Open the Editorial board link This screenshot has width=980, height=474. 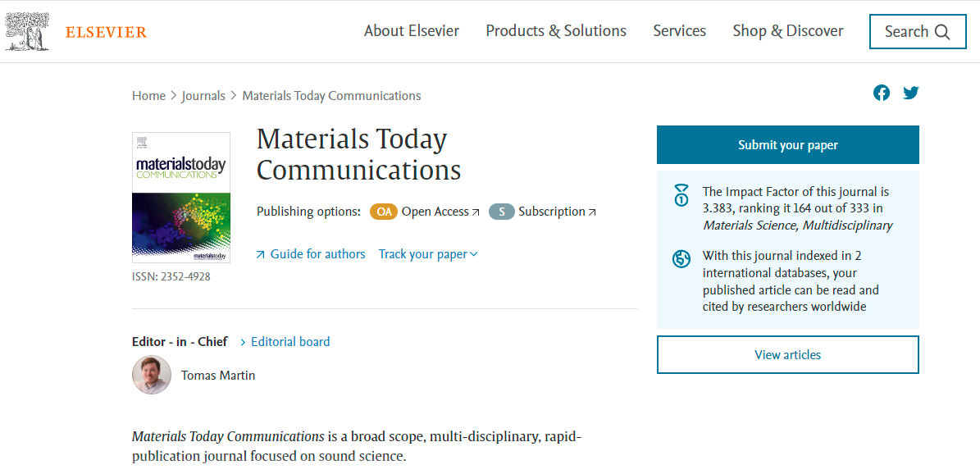pyautogui.click(x=289, y=342)
